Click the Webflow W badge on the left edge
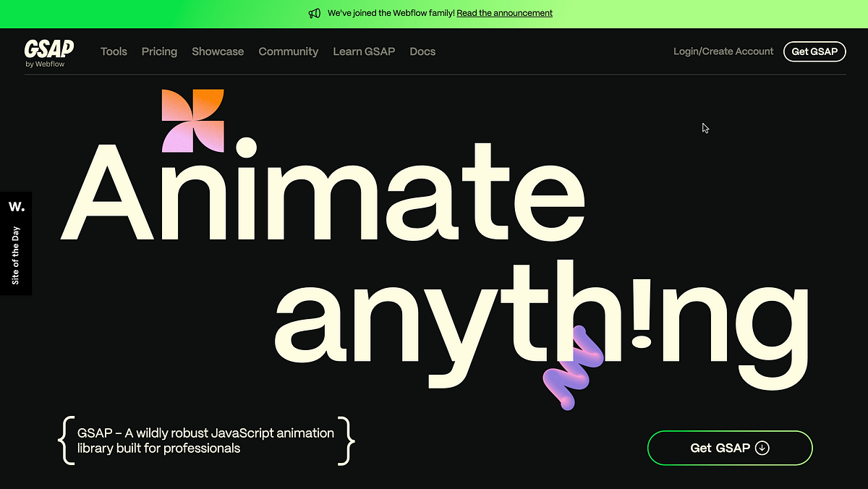Screen dimensions: 868x489 pyautogui.click(x=16, y=206)
